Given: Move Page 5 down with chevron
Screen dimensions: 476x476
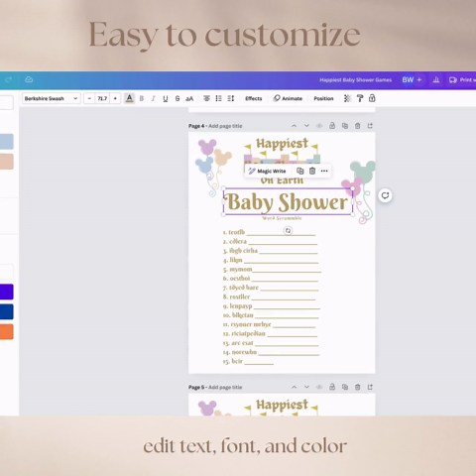Looking at the screenshot, I should coord(306,387).
